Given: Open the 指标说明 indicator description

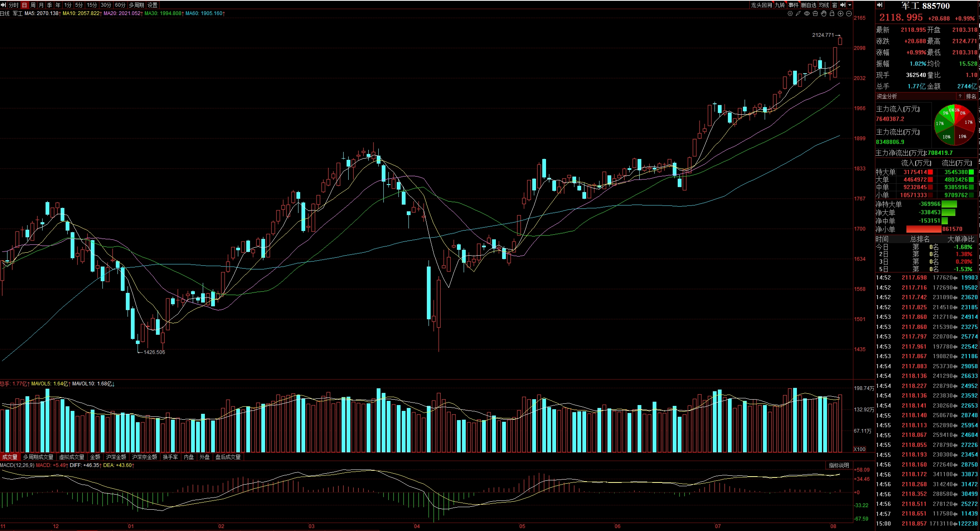Looking at the screenshot, I should 839,465.
